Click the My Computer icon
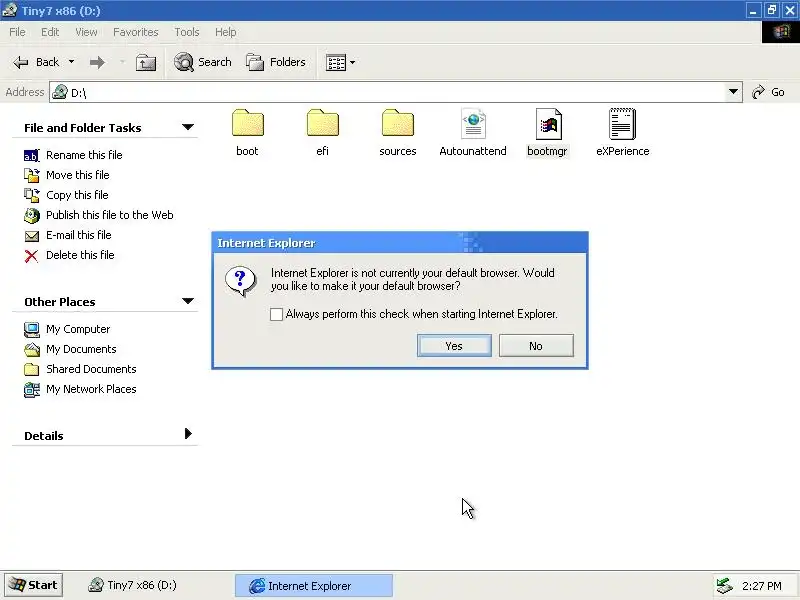Image resolution: width=800 pixels, height=600 pixels. (31, 330)
